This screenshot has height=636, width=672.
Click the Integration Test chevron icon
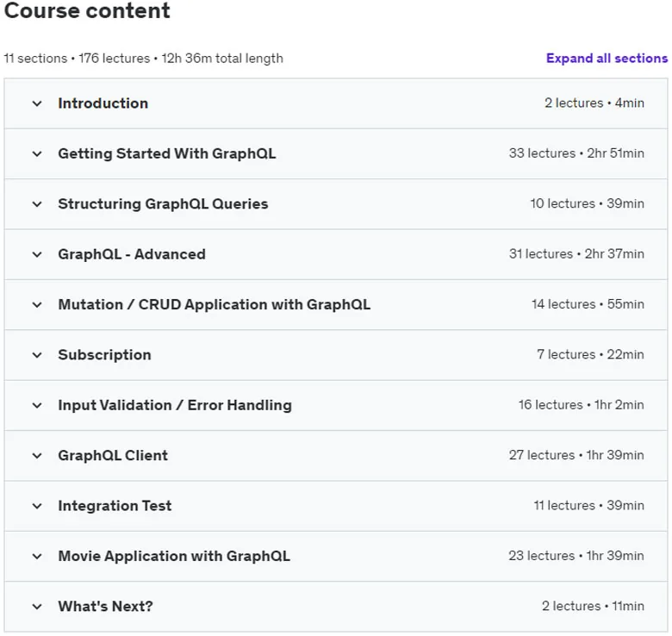(x=37, y=506)
